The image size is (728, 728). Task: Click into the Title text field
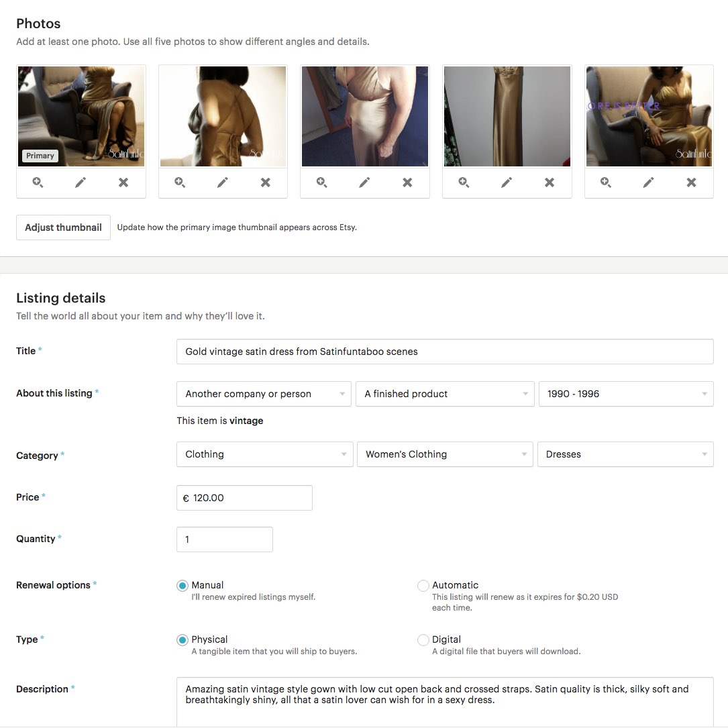[x=444, y=352]
